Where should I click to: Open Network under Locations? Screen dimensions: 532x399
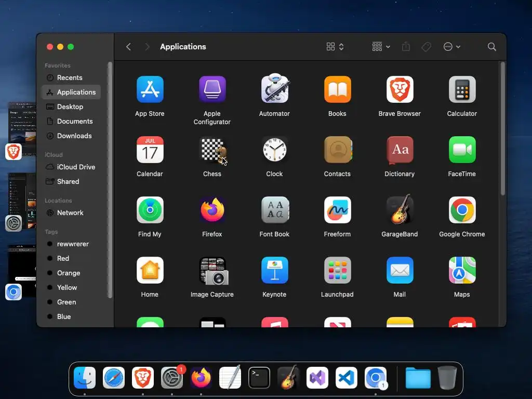click(71, 212)
